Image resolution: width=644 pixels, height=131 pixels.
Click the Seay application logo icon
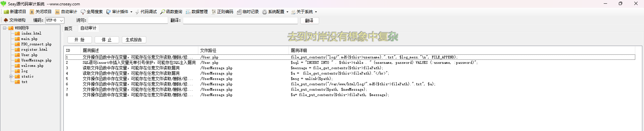pyautogui.click(x=3, y=4)
